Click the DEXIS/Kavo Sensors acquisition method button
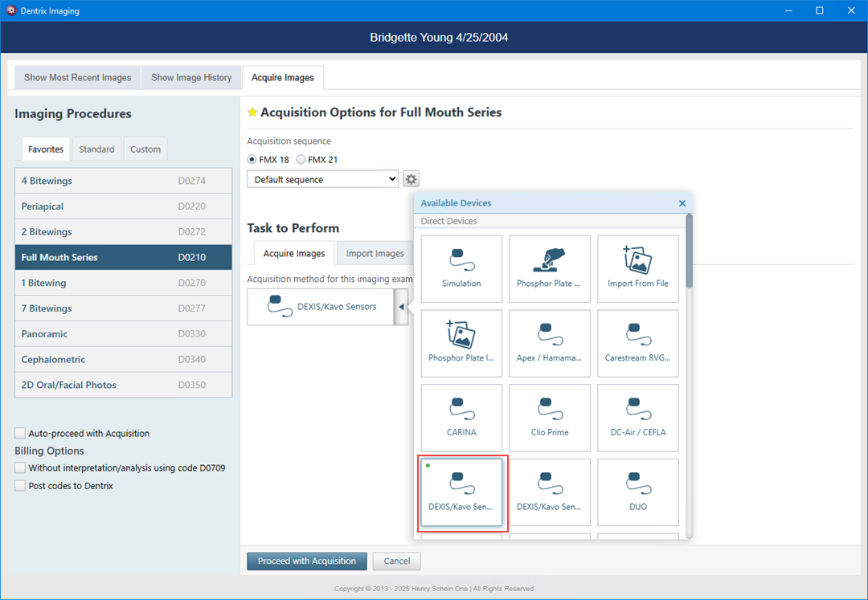 [x=321, y=307]
